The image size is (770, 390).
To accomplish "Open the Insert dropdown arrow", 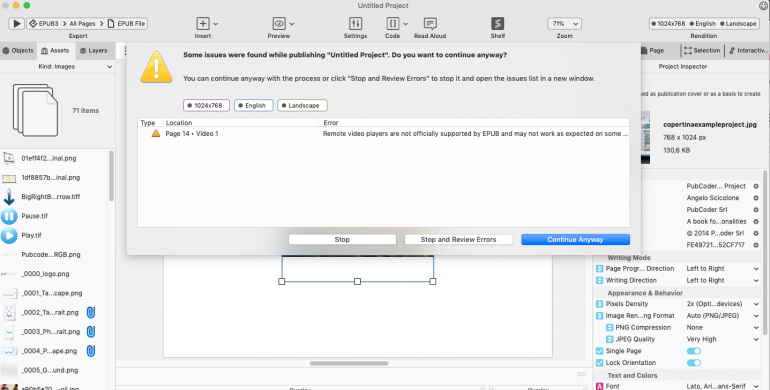I will (x=216, y=24).
